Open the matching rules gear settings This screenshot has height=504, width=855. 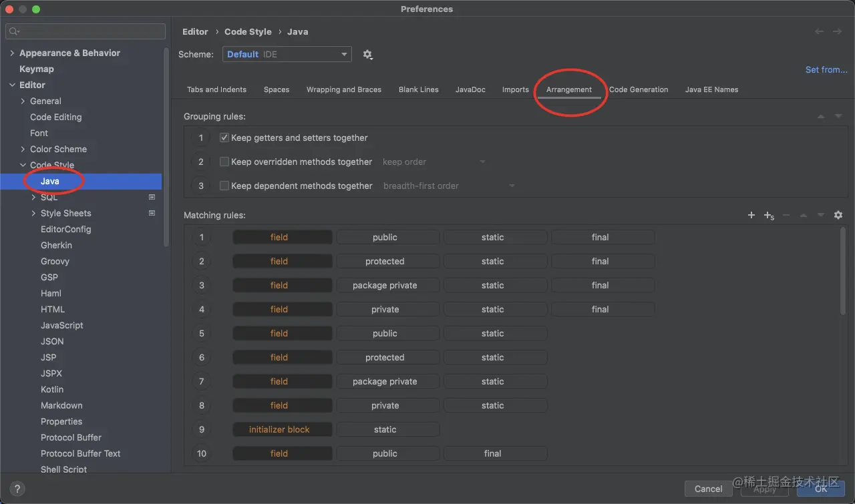click(x=838, y=215)
